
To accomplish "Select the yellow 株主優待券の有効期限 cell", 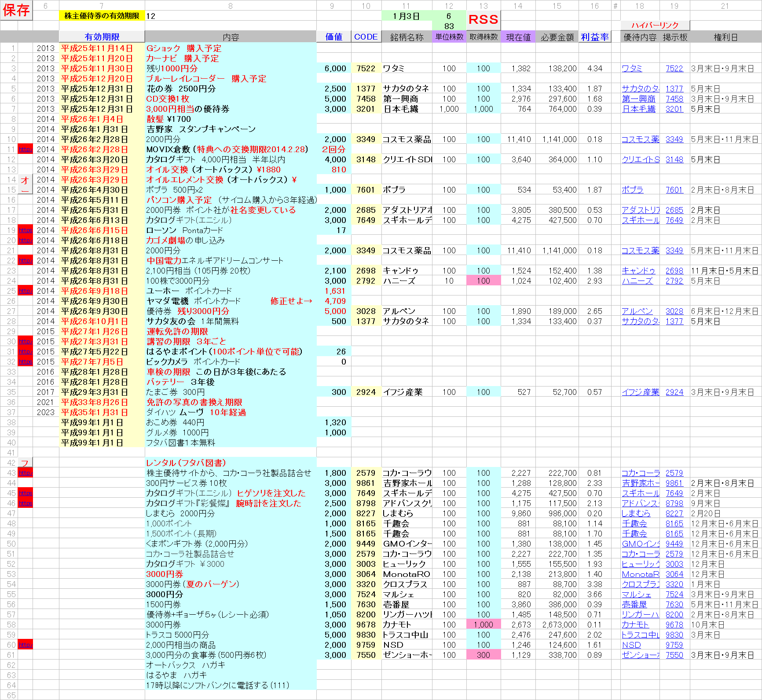I will pyautogui.click(x=102, y=16).
